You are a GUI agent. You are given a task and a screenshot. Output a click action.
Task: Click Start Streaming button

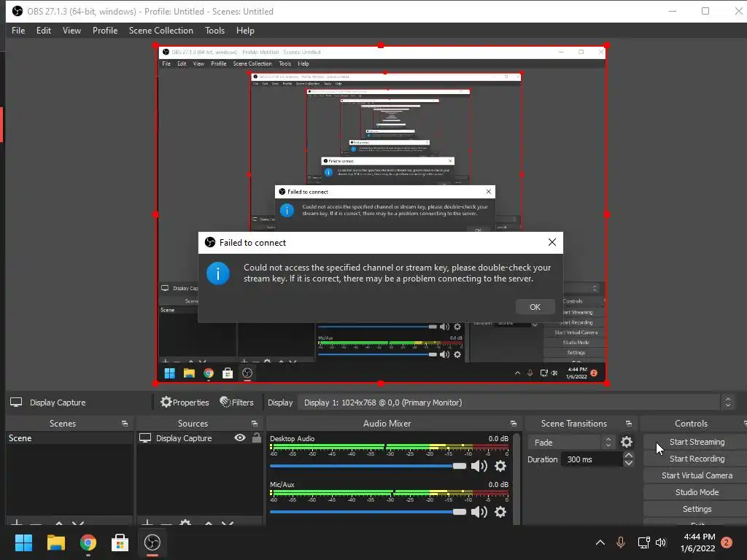coord(697,442)
